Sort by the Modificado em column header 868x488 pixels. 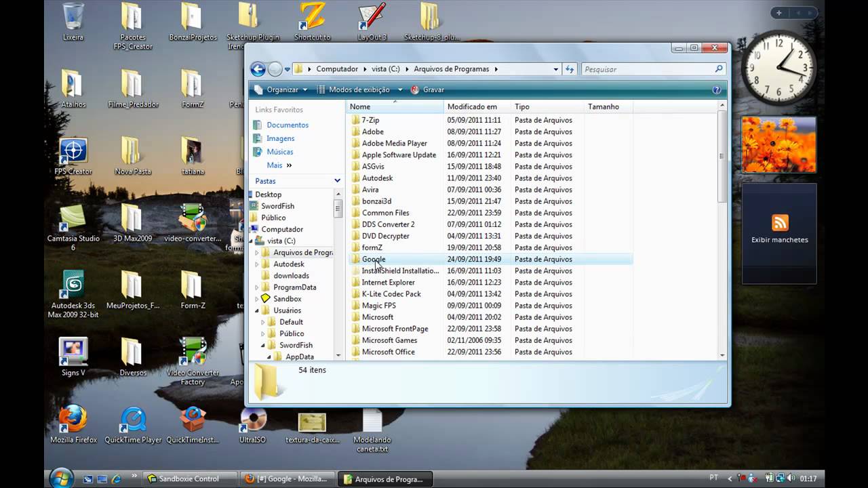click(477, 106)
